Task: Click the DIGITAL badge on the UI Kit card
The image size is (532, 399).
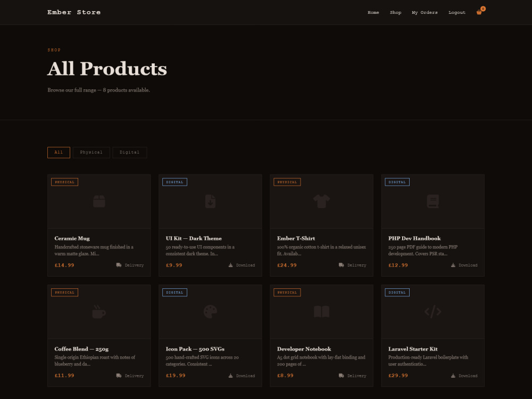Action: pos(174,182)
